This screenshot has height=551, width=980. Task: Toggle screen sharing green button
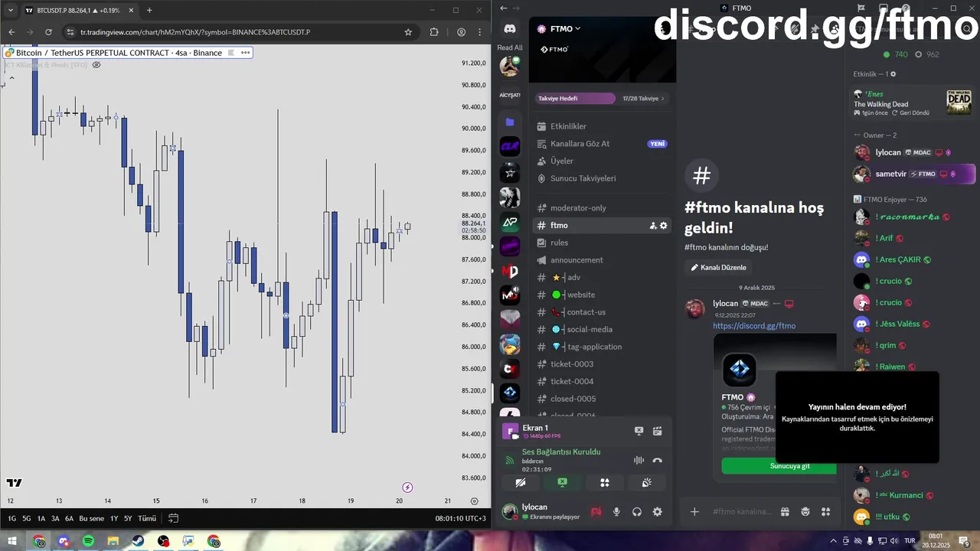click(x=563, y=483)
